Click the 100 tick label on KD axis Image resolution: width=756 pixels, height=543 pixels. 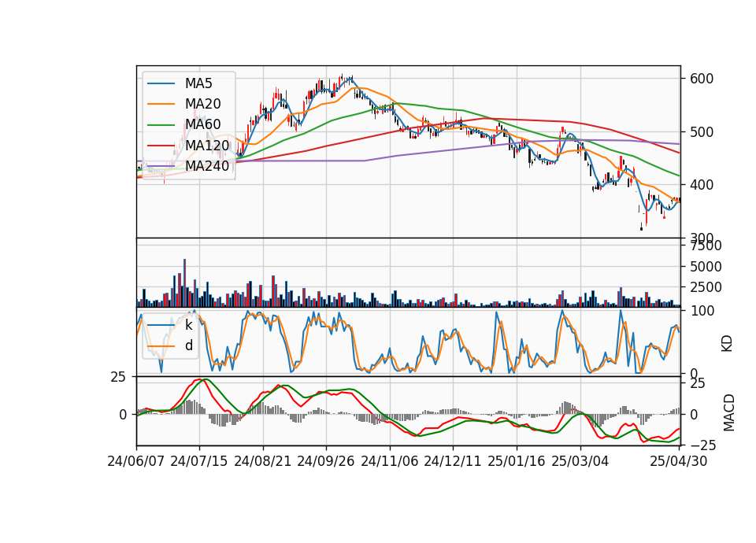(x=702, y=311)
